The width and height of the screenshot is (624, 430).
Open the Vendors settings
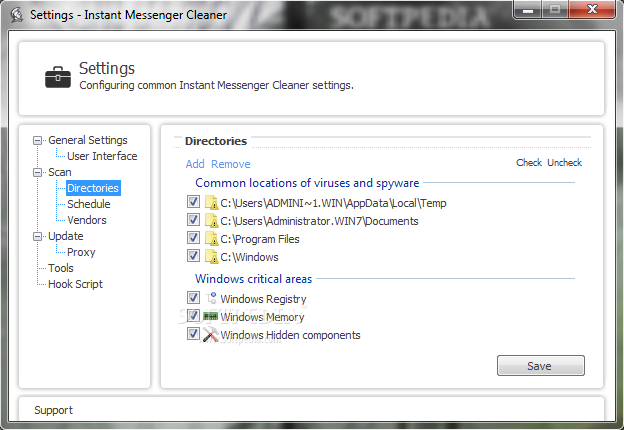(x=87, y=220)
